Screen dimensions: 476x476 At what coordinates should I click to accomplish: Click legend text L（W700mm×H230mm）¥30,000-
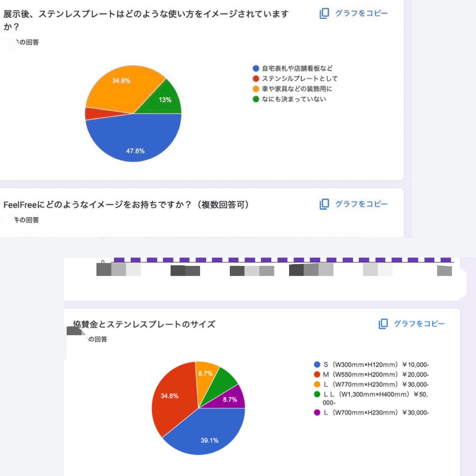(376, 413)
